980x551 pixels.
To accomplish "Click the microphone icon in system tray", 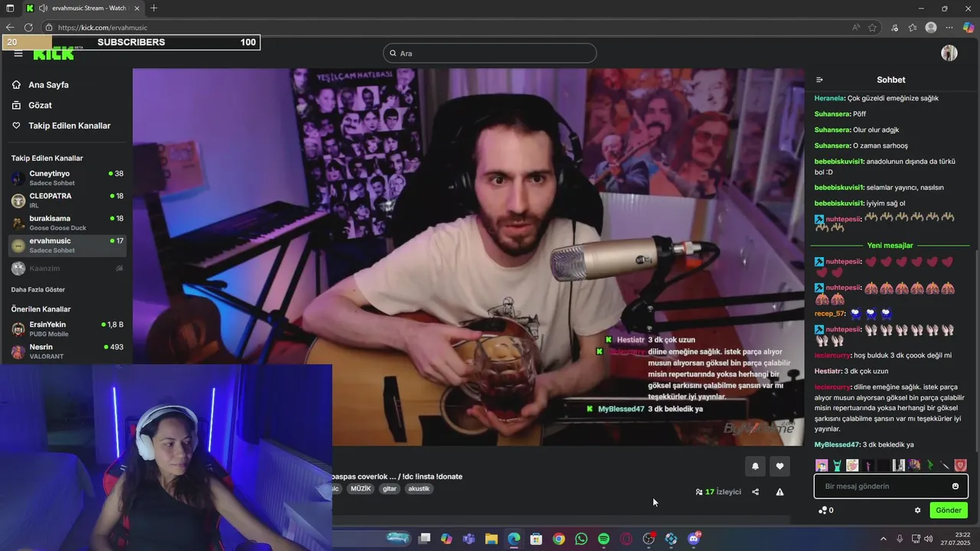I will (x=900, y=539).
